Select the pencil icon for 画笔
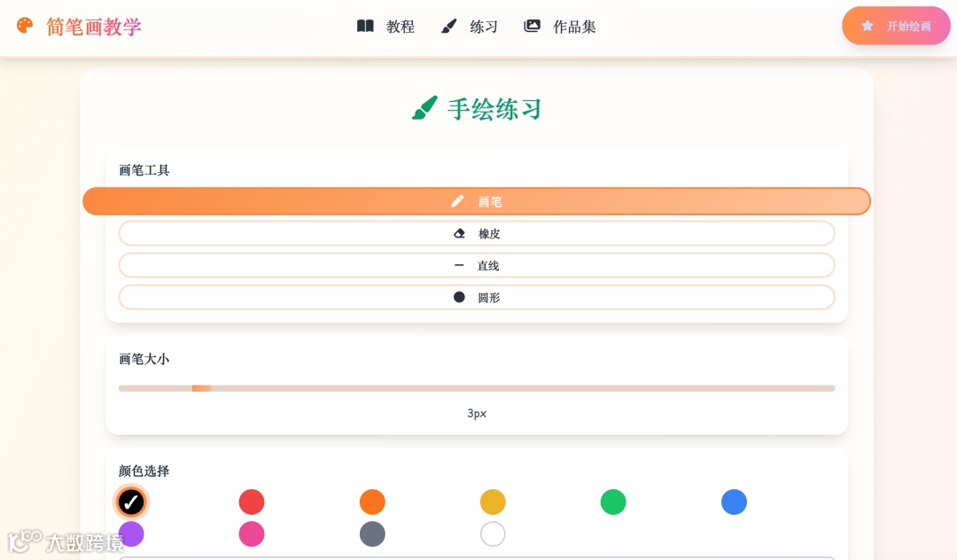 pos(457,201)
